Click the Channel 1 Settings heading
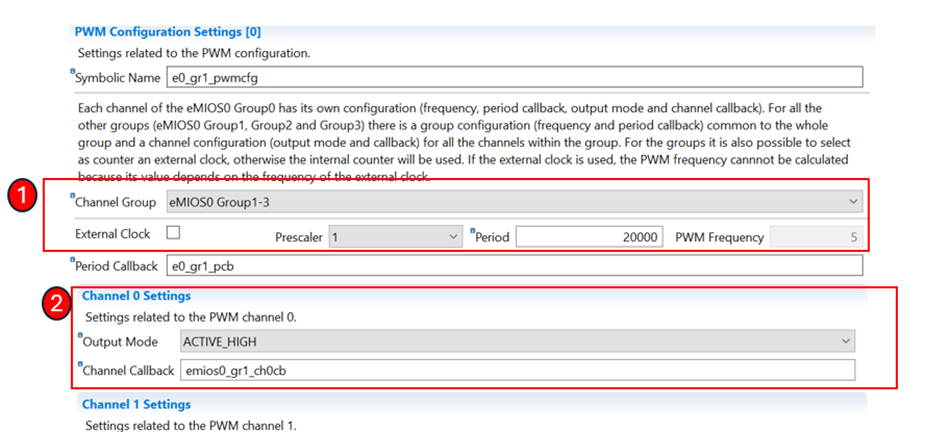The image size is (926, 432). point(136,404)
